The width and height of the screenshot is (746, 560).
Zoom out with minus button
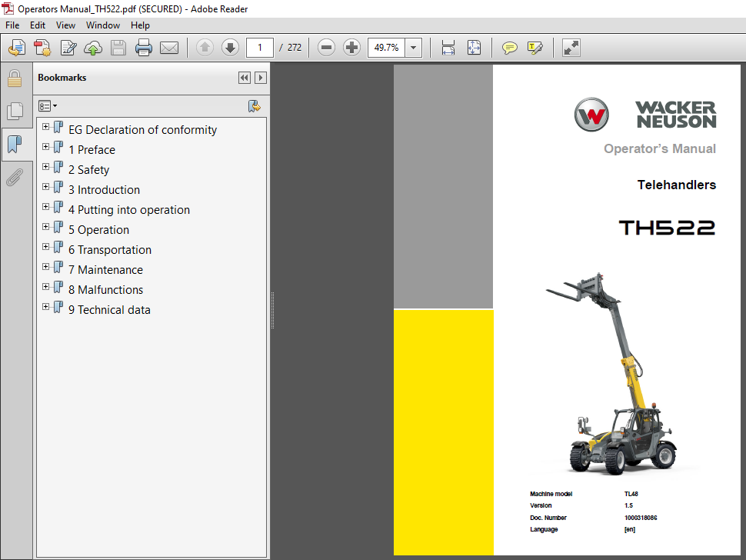click(x=326, y=48)
